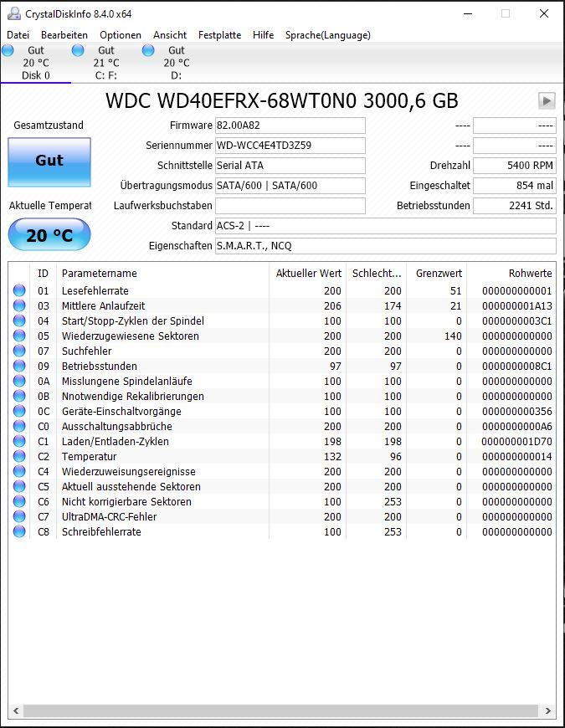Click the Schnittstelle field Serial ATA
Screen dimensions: 565x728
pyautogui.click(x=290, y=166)
